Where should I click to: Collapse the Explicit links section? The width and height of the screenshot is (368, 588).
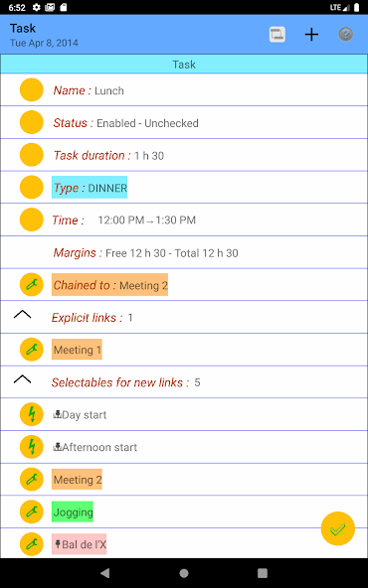23,315
